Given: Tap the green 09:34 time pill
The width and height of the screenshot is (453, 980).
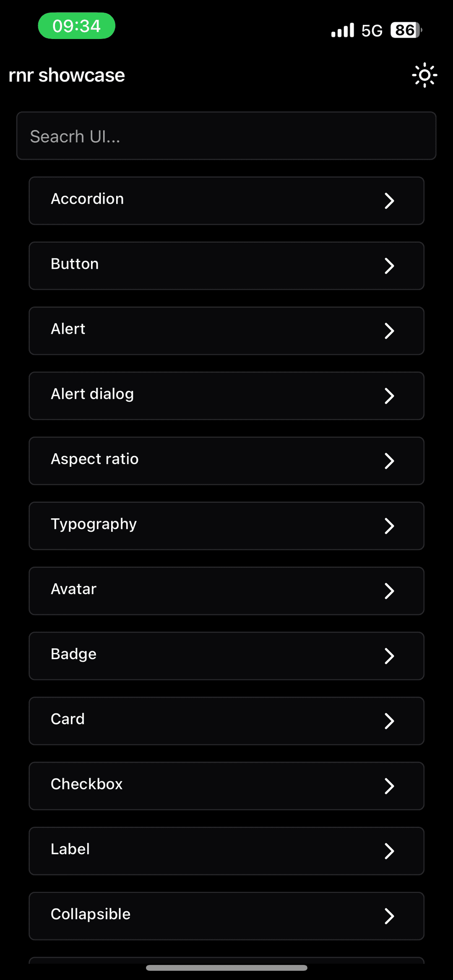Looking at the screenshot, I should coord(77,26).
